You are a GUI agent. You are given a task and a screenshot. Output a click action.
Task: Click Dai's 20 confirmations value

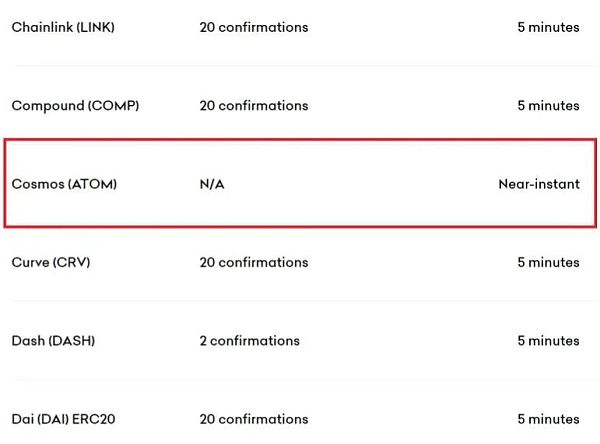click(x=254, y=419)
